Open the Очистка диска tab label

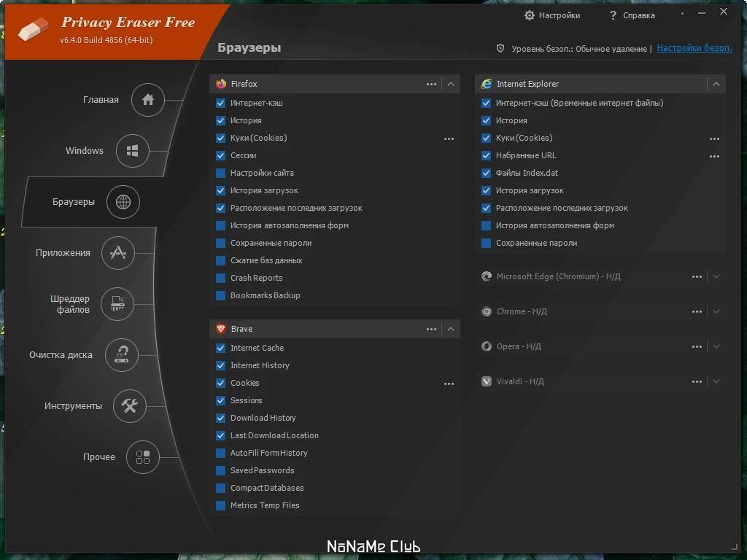pyautogui.click(x=61, y=355)
